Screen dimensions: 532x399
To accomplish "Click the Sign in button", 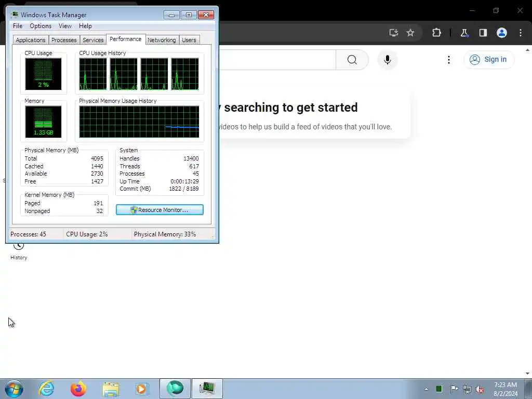I will (x=488, y=59).
